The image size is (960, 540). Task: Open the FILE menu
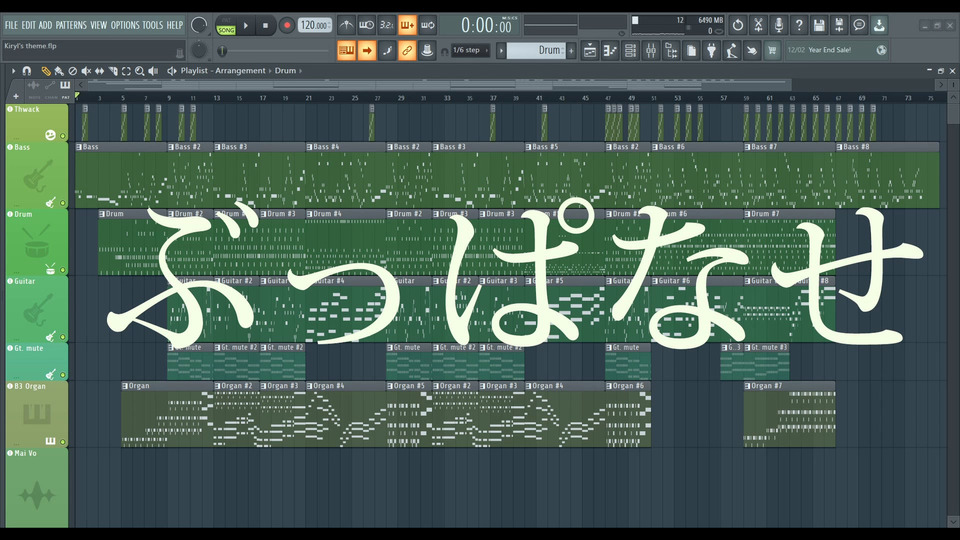coord(11,25)
